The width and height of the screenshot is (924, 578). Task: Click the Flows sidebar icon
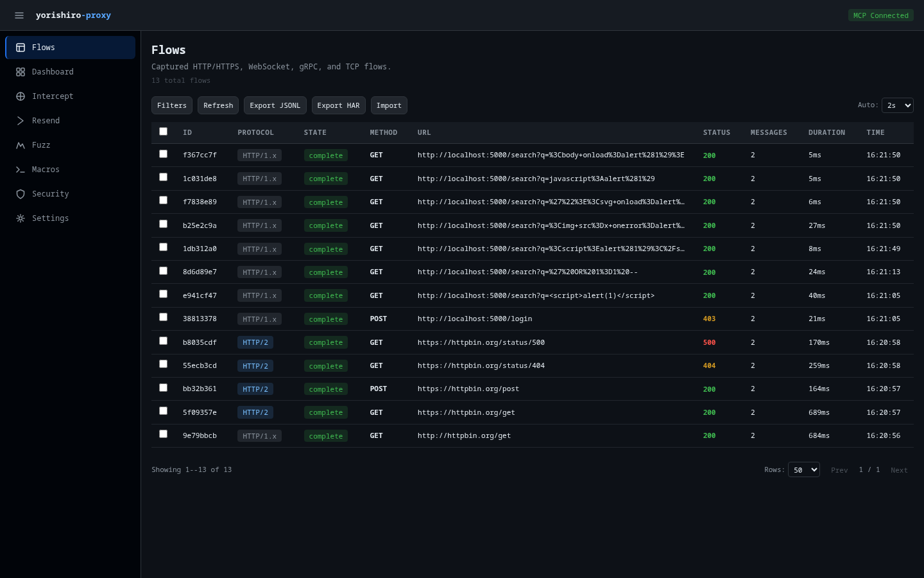pos(21,48)
